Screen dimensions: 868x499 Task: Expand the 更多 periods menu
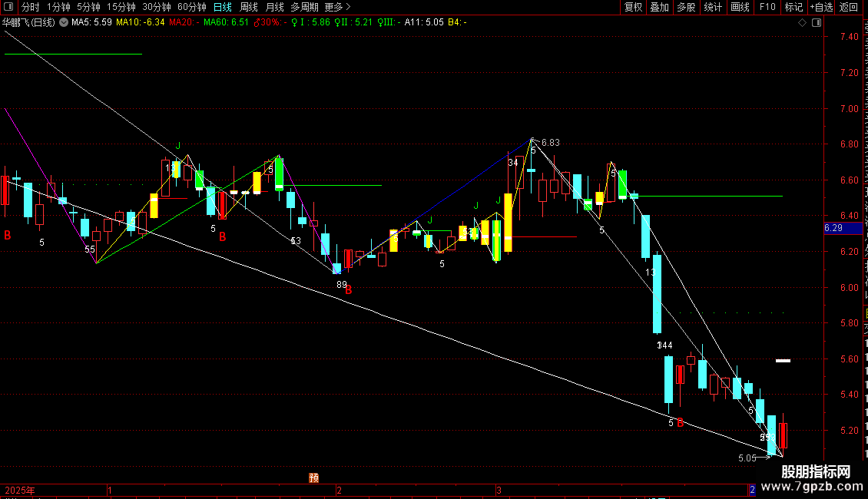coord(337,7)
